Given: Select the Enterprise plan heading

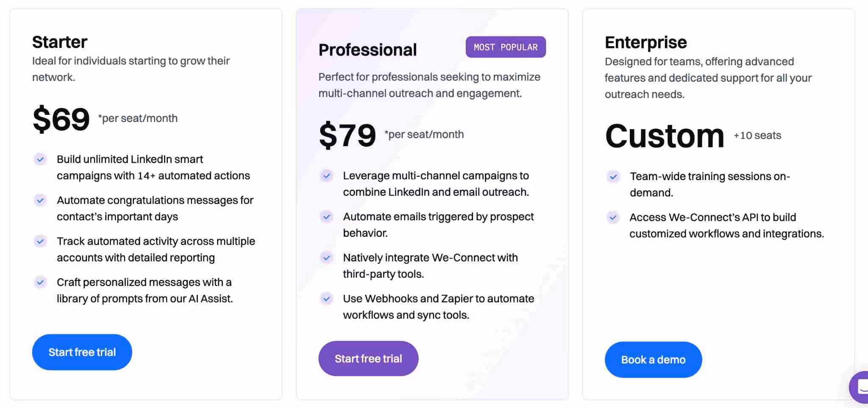Looking at the screenshot, I should point(645,42).
